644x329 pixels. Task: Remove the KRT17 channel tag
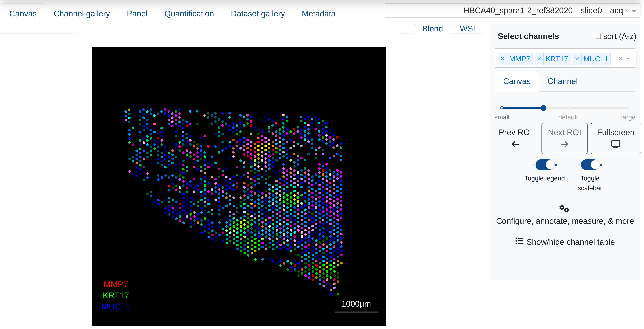click(539, 59)
